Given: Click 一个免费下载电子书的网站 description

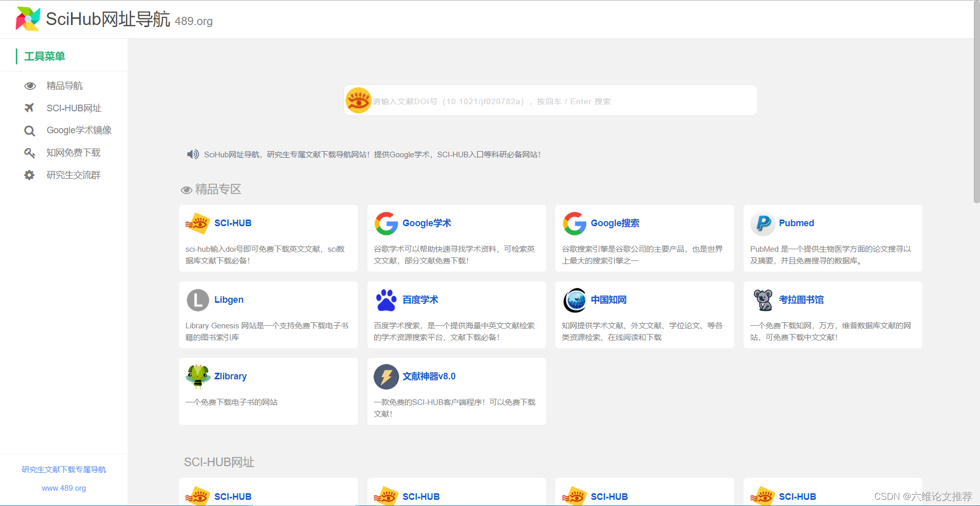Looking at the screenshot, I should (x=231, y=402).
